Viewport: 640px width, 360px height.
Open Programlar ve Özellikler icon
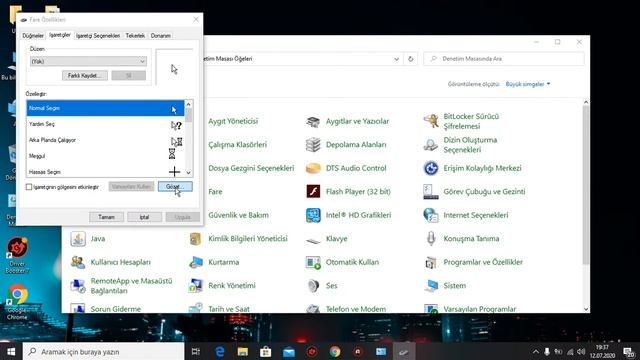click(x=431, y=262)
